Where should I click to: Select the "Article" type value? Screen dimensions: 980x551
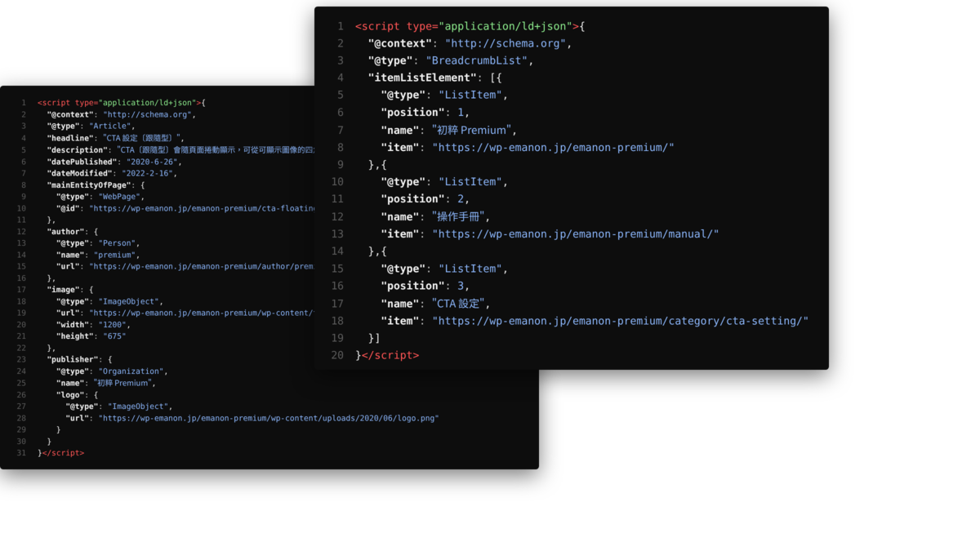point(110,127)
